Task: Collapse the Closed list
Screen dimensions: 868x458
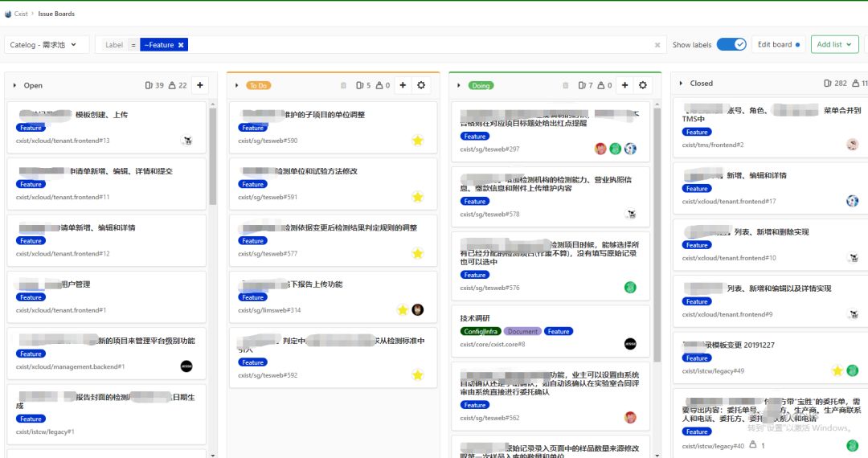Action: pyautogui.click(x=681, y=84)
